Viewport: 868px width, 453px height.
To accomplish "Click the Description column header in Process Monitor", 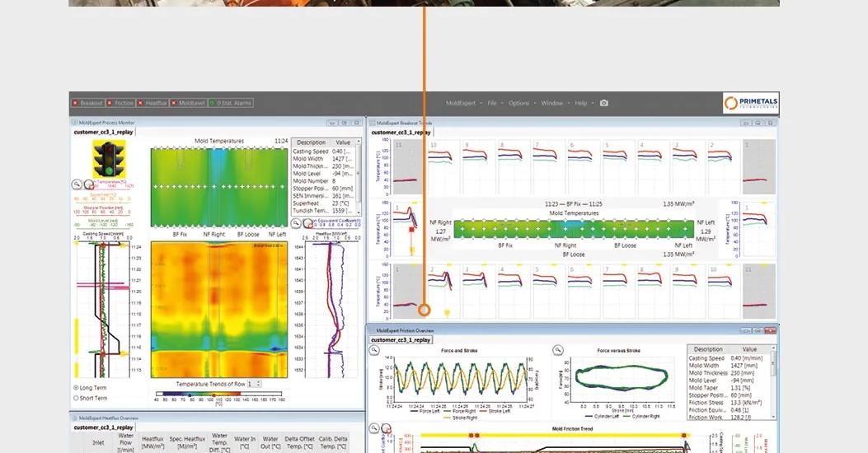I will pos(311,142).
